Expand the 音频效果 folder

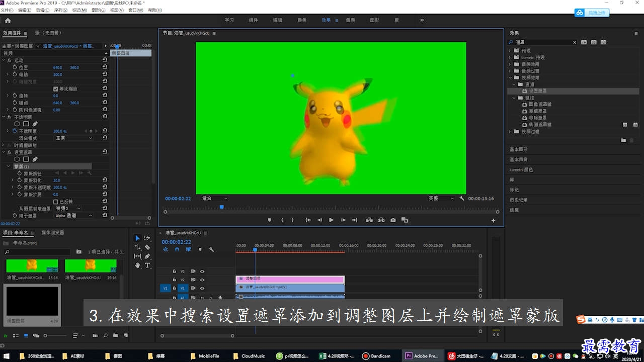[x=510, y=64]
